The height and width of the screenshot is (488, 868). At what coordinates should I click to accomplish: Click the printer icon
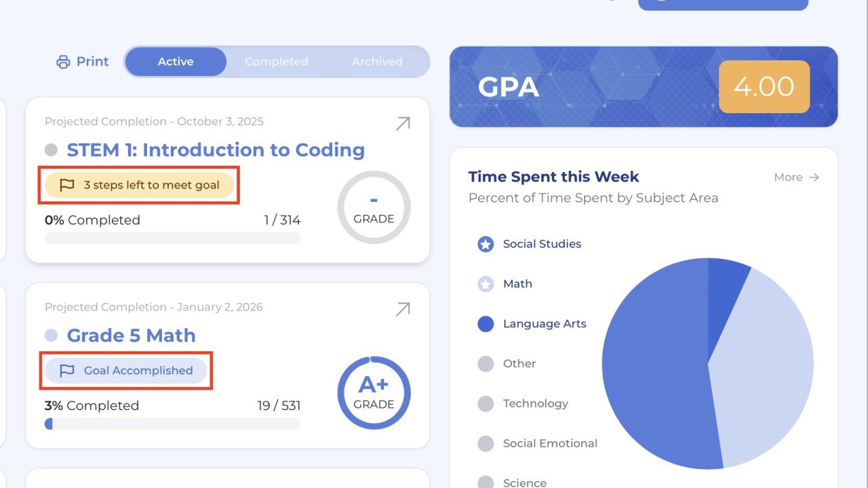(63, 62)
